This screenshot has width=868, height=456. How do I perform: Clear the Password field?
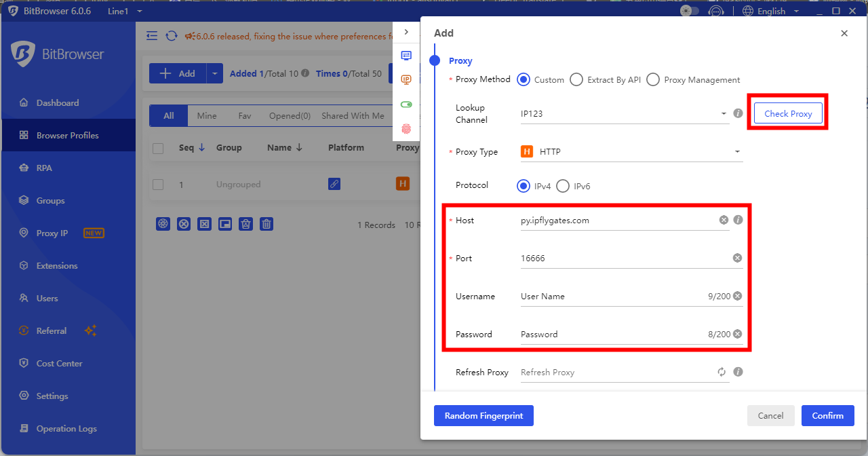click(x=737, y=334)
